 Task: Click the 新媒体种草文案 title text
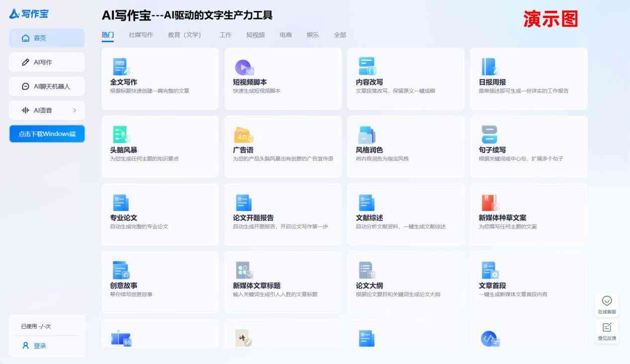[x=502, y=218]
